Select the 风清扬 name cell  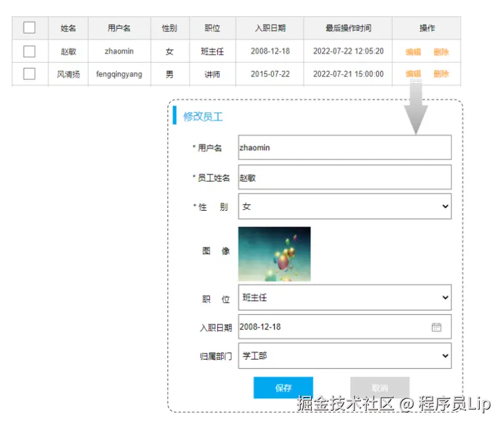68,74
